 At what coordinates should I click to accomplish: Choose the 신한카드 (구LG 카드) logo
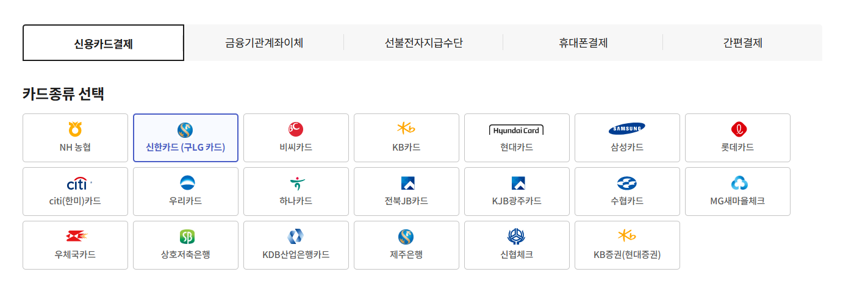point(185,129)
